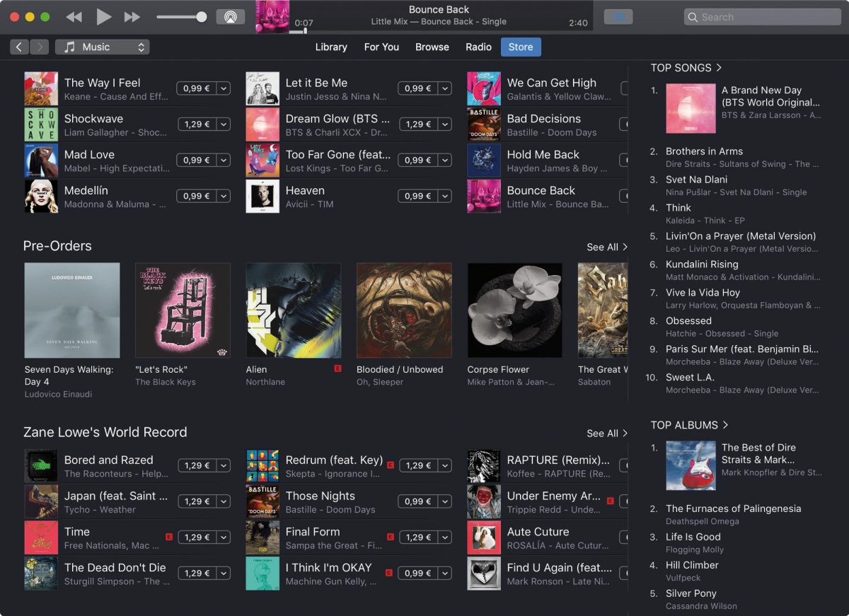Click the We Can Get High artwork

[484, 88]
